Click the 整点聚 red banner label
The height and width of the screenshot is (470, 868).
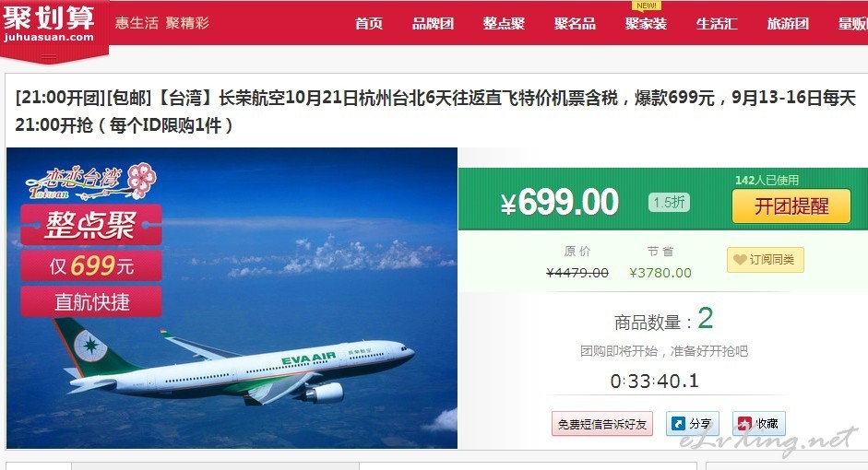pos(91,225)
